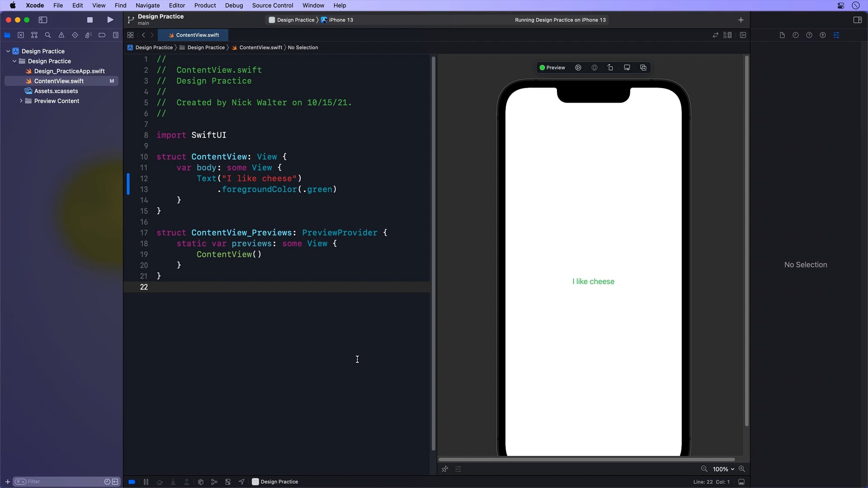Click the Preview live status button
This screenshot has height=488, width=868.
552,68
